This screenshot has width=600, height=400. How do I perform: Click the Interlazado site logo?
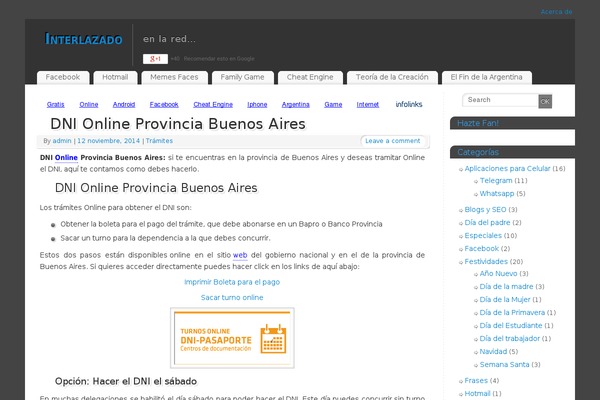click(84, 40)
